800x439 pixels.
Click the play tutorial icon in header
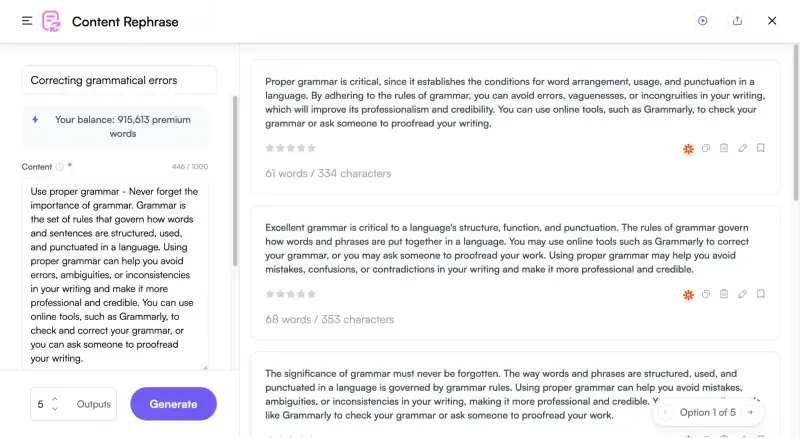point(703,21)
